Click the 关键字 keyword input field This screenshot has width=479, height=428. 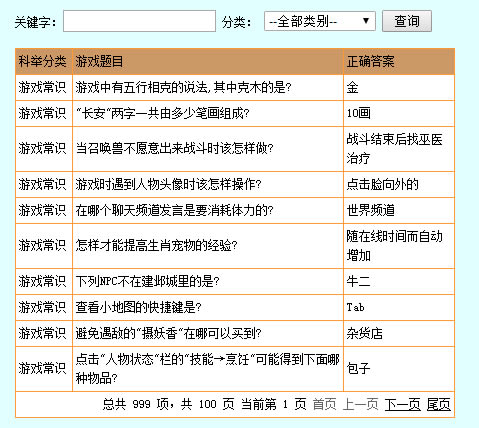pyautogui.click(x=139, y=21)
